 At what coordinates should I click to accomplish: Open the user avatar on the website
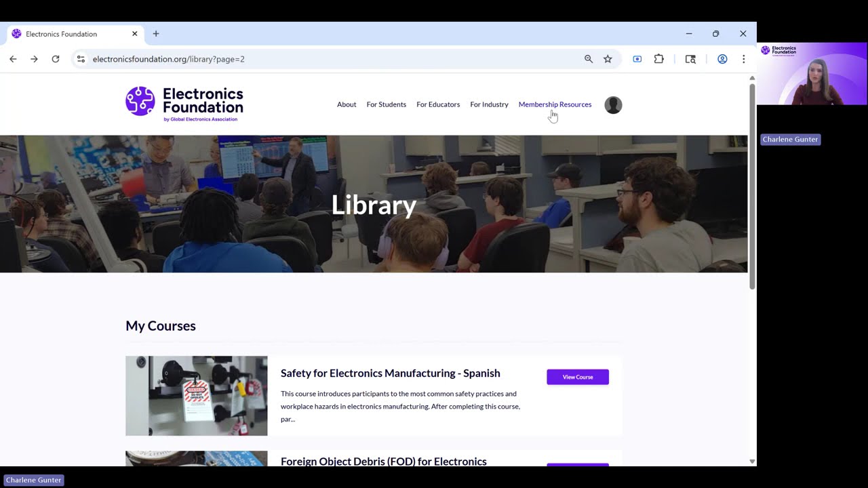(613, 105)
